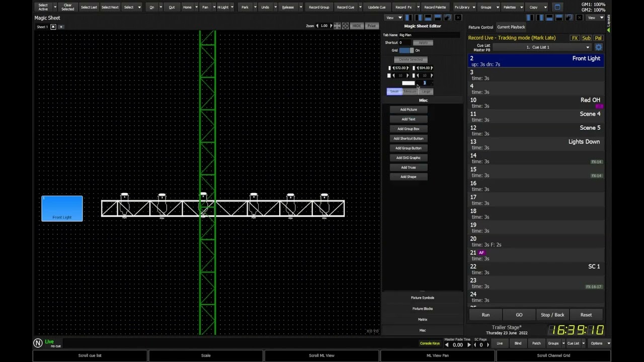This screenshot has height=362, width=644.
Task: Expand Hi Light dropdown arrow
Action: click(x=232, y=7)
